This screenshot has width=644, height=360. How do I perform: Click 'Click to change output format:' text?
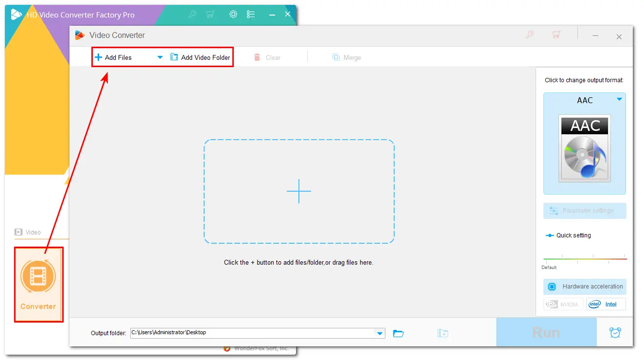[584, 80]
